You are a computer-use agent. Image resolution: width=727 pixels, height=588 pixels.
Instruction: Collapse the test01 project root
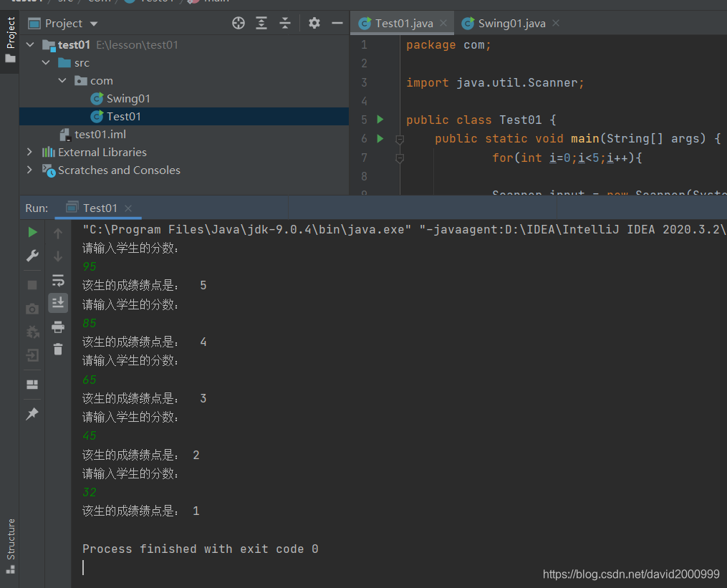30,44
